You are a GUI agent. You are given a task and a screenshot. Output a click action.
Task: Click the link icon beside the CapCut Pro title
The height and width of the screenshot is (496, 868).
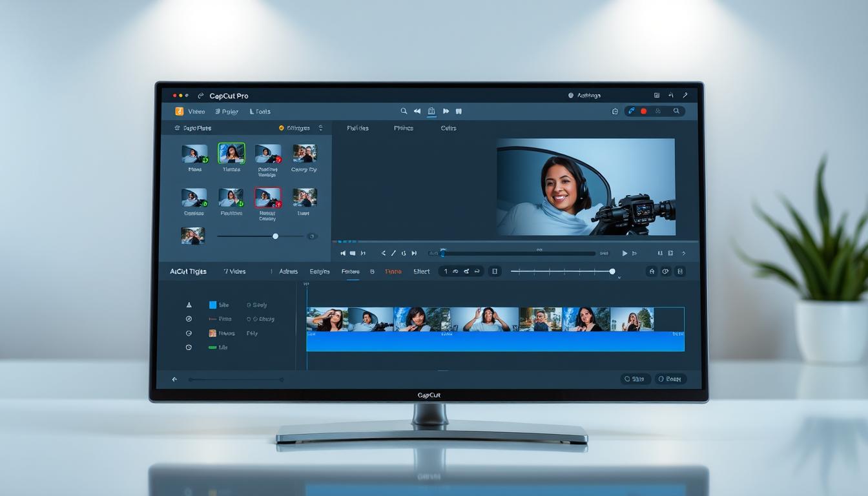pyautogui.click(x=201, y=96)
